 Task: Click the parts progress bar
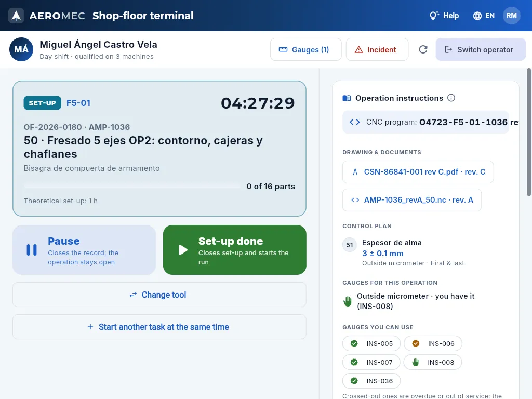point(132,186)
